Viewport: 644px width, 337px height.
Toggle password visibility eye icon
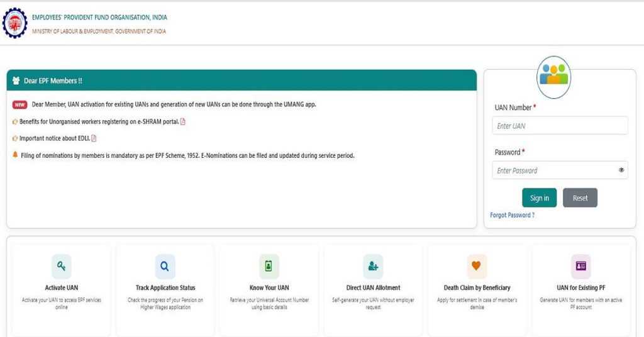pyautogui.click(x=621, y=170)
